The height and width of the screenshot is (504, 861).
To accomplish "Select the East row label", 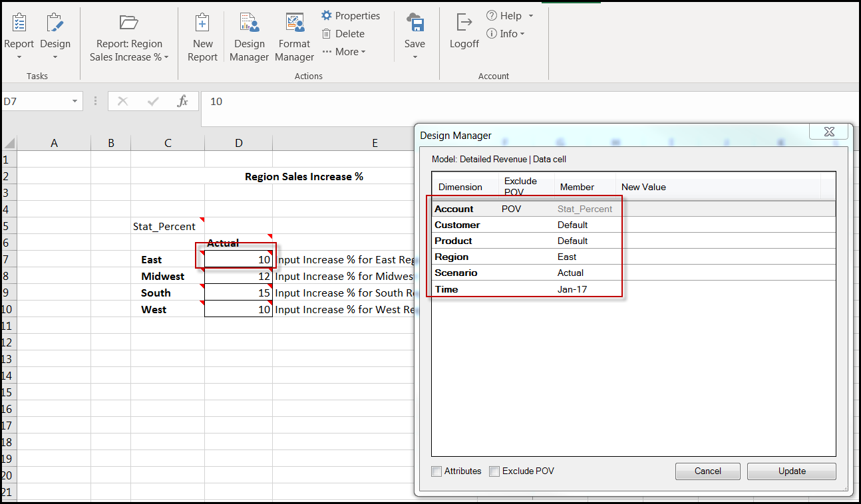I will click(168, 259).
